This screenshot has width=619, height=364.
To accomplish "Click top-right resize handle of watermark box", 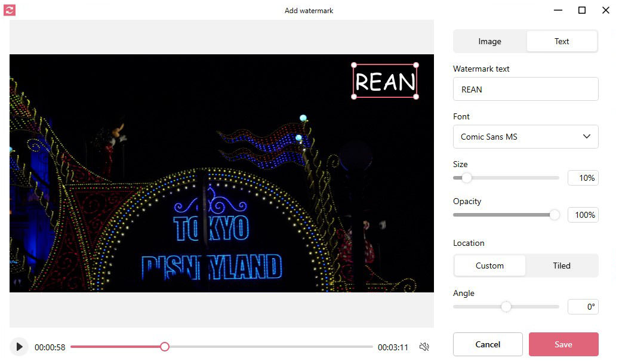I will (x=416, y=65).
